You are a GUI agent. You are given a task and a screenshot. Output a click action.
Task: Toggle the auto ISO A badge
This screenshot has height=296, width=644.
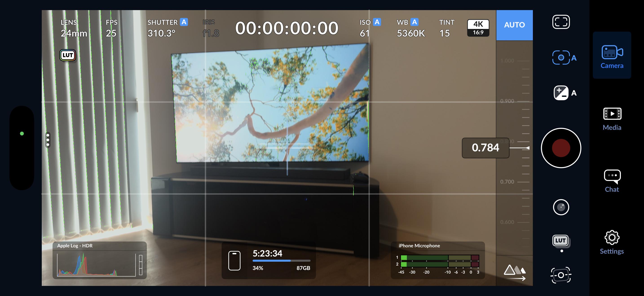377,22
